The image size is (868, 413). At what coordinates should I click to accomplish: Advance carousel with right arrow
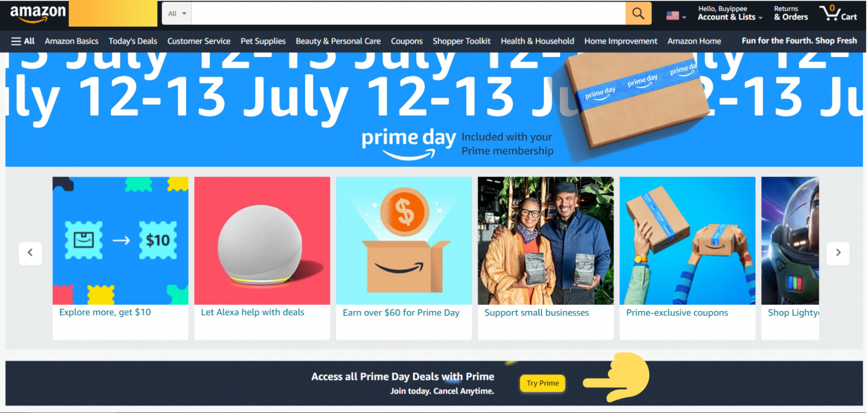coord(838,253)
